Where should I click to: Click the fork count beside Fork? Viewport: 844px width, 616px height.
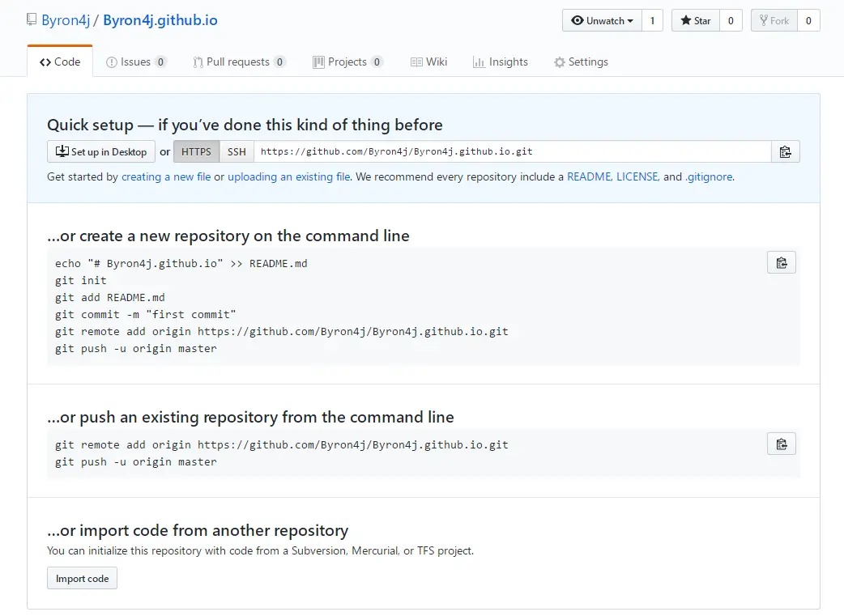point(808,20)
